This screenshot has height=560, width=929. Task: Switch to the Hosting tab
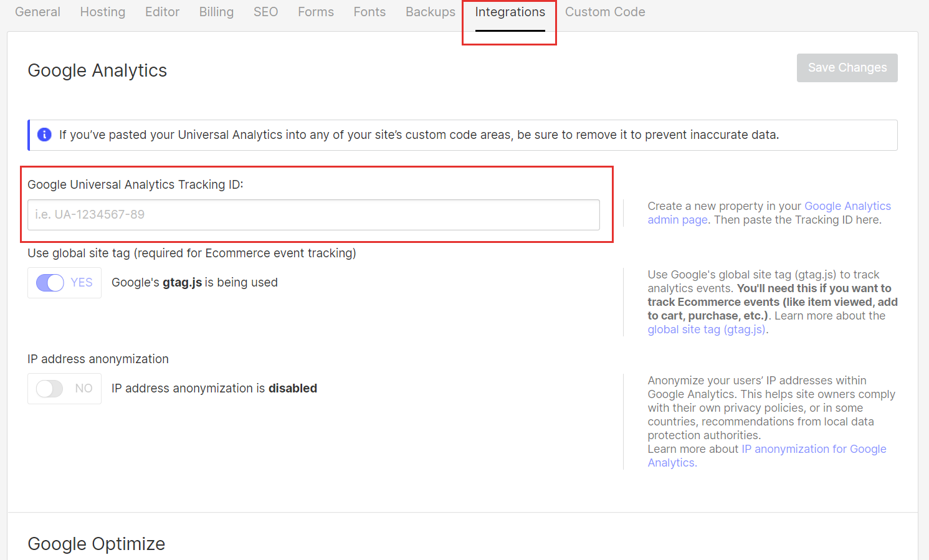tap(103, 12)
